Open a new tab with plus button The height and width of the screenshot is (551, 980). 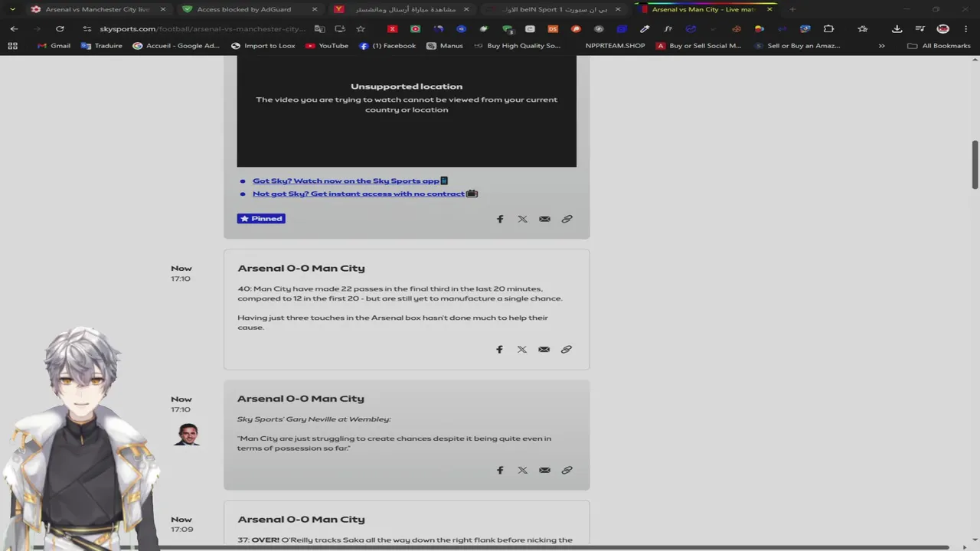click(x=792, y=9)
